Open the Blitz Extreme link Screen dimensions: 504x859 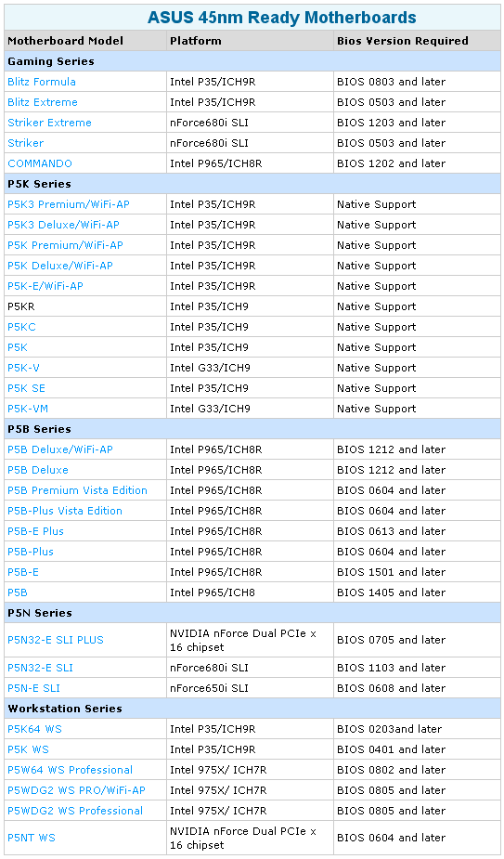43,102
